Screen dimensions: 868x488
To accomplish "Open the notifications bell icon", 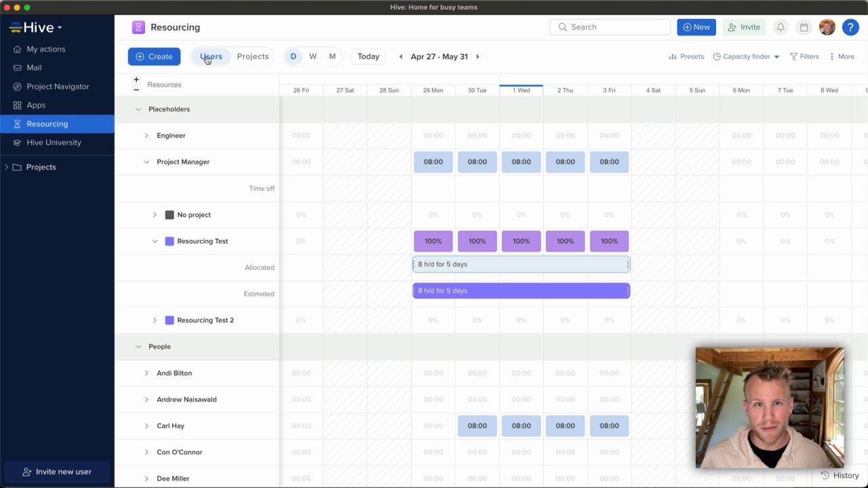I will pyautogui.click(x=781, y=27).
